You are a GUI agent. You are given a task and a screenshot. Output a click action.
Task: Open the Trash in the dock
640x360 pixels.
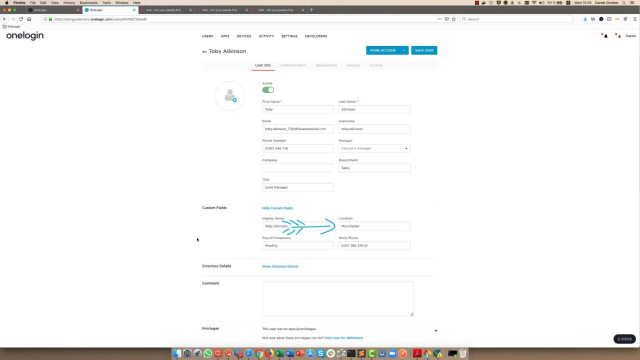(x=463, y=353)
